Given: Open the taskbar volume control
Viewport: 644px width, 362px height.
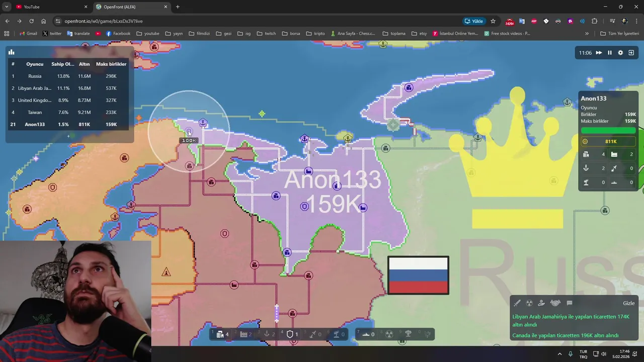Looking at the screenshot, I should (x=604, y=354).
